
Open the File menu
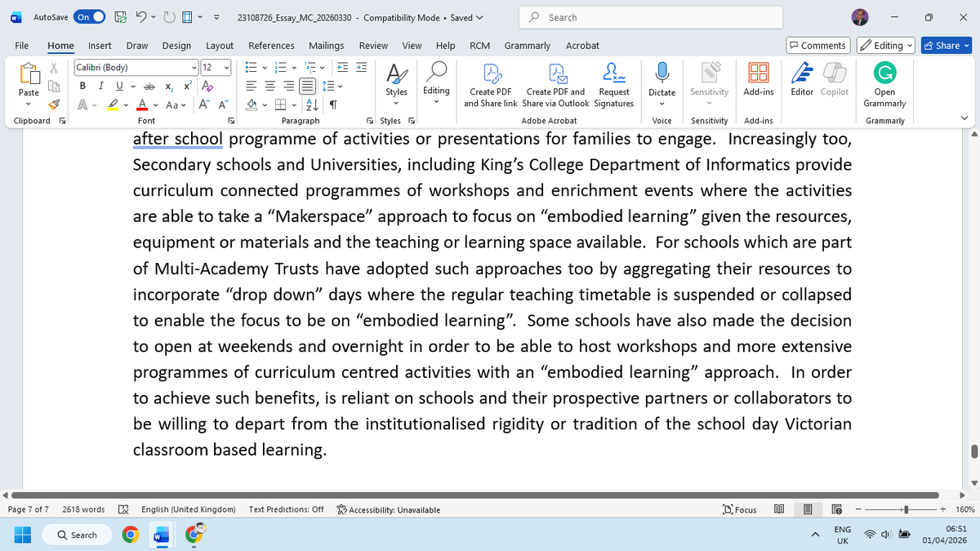pyautogui.click(x=22, y=46)
